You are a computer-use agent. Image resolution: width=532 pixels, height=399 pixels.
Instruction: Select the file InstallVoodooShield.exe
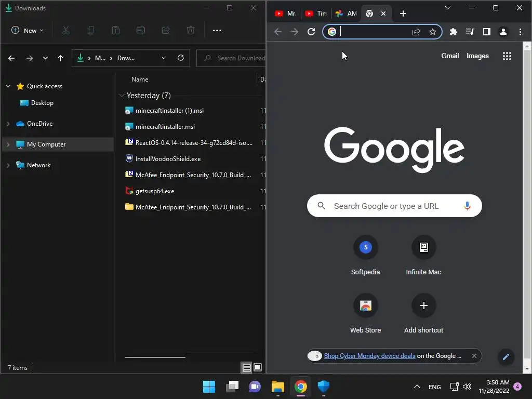click(x=168, y=159)
